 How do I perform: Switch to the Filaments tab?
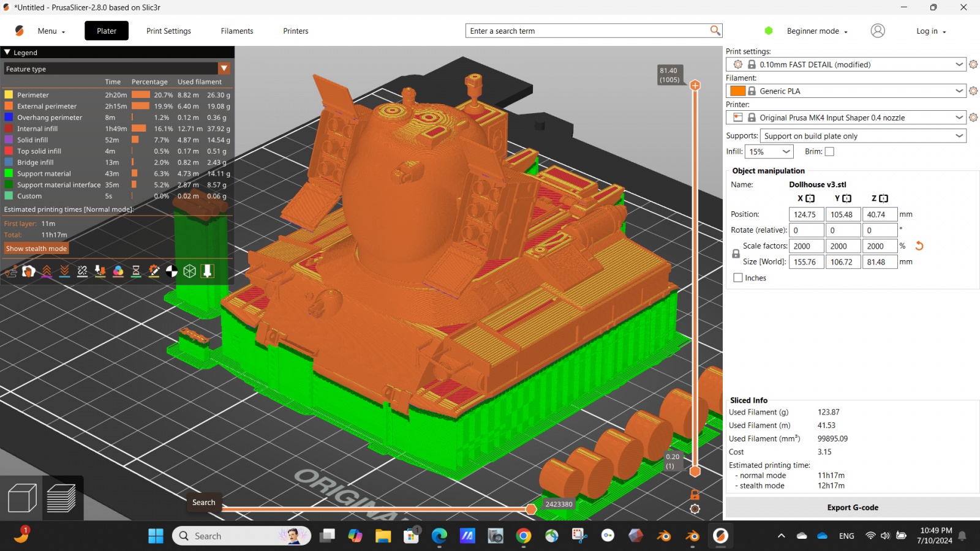click(x=237, y=31)
